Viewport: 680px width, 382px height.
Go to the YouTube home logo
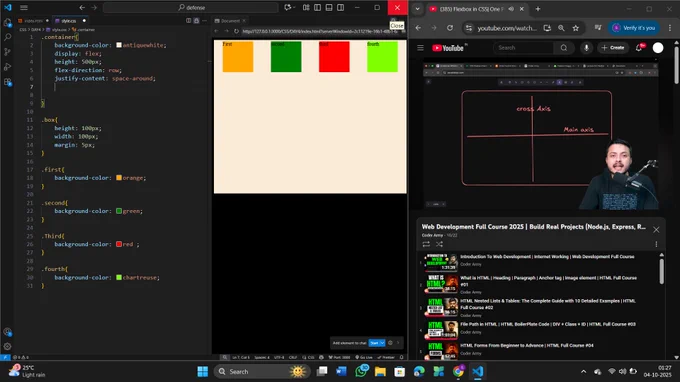tap(448, 48)
